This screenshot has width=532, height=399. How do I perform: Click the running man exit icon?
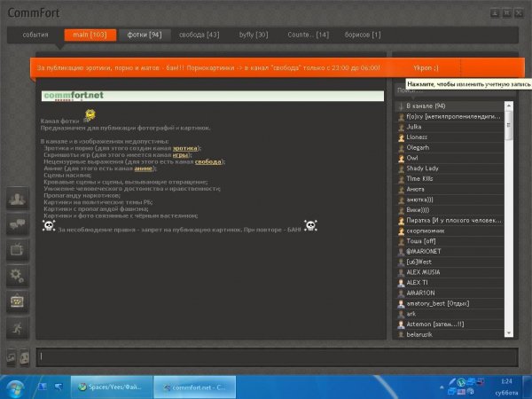pyautogui.click(x=18, y=327)
